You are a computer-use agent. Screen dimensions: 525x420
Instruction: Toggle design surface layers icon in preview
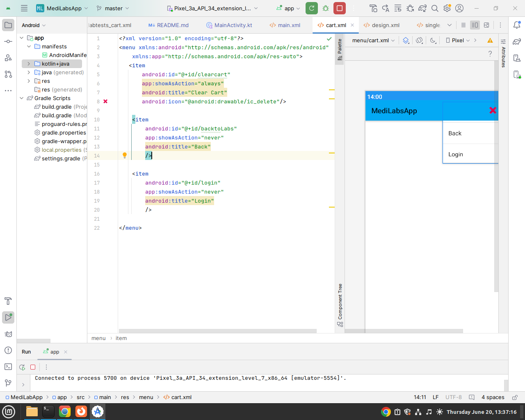[406, 40]
